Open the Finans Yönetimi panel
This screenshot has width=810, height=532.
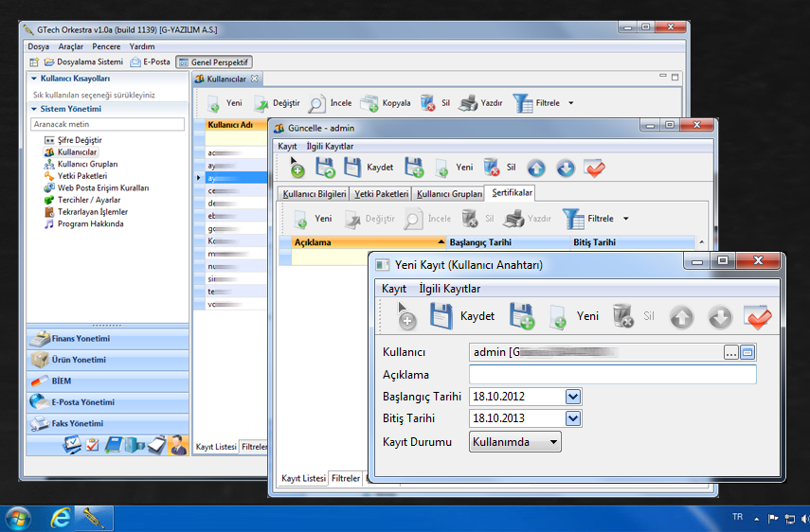pyautogui.click(x=81, y=339)
